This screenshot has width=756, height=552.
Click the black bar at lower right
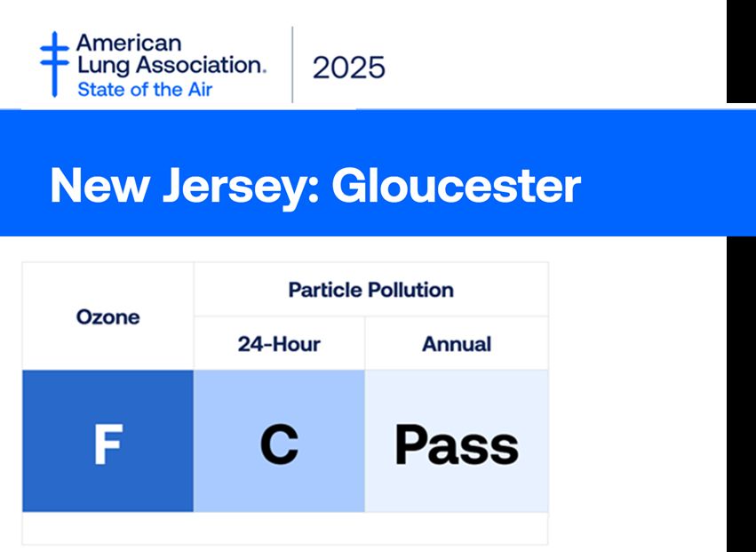[741, 391]
